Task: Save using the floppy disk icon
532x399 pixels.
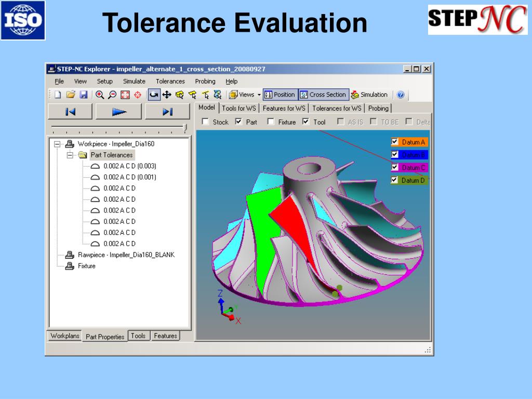Action: 84,95
